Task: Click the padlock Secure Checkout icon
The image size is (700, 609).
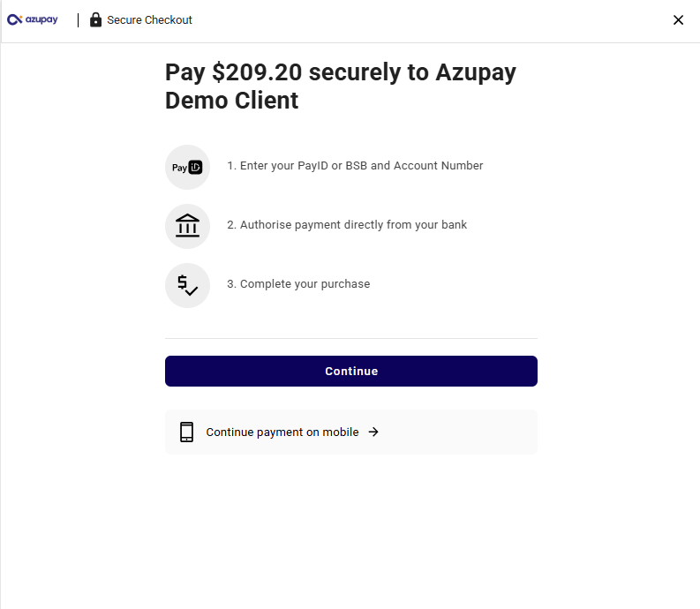Action: 95,19
